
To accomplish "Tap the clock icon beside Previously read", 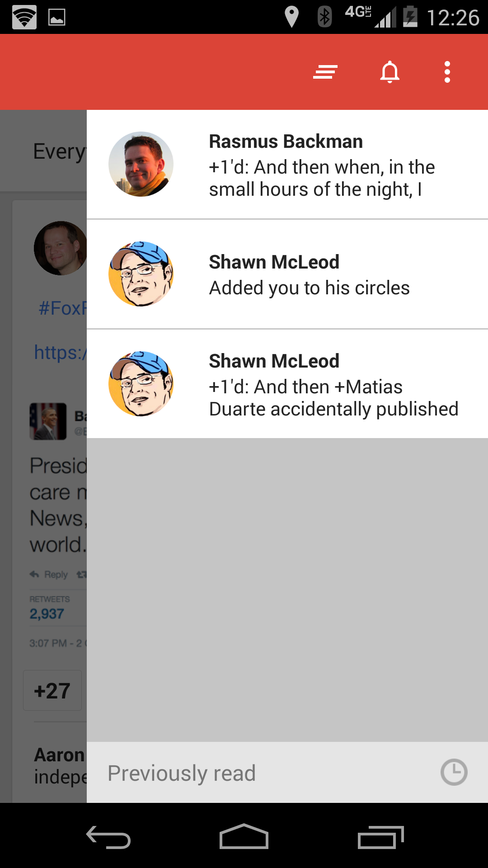I will pyautogui.click(x=454, y=772).
